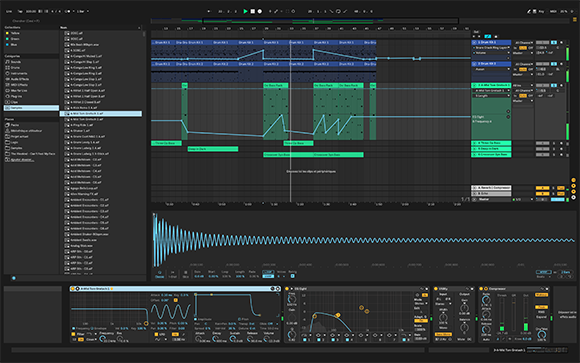The width and height of the screenshot is (580, 363).
Task: Click the Compressor Ratio knob
Action: [486, 300]
